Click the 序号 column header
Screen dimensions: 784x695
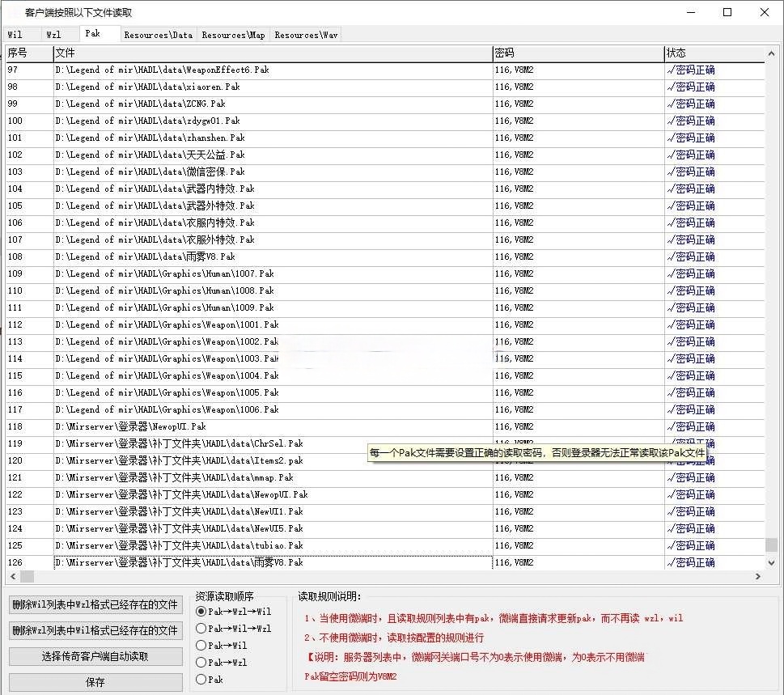coord(29,53)
